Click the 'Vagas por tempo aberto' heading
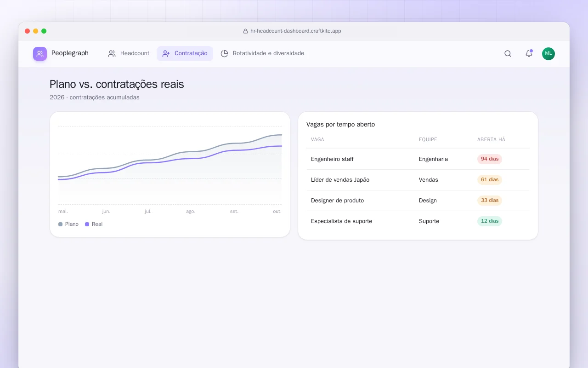 pyautogui.click(x=340, y=124)
